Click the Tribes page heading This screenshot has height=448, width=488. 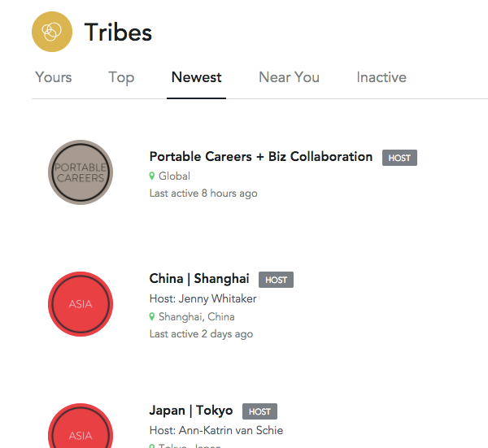point(118,32)
